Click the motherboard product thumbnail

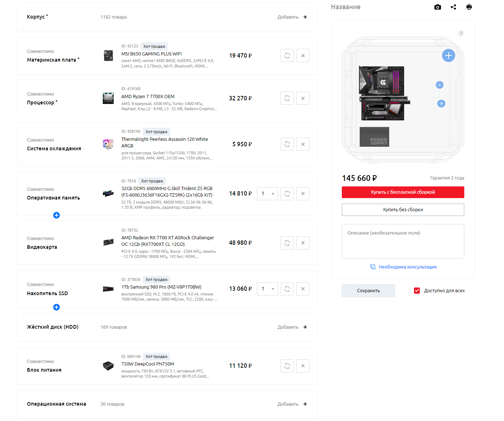[108, 55]
